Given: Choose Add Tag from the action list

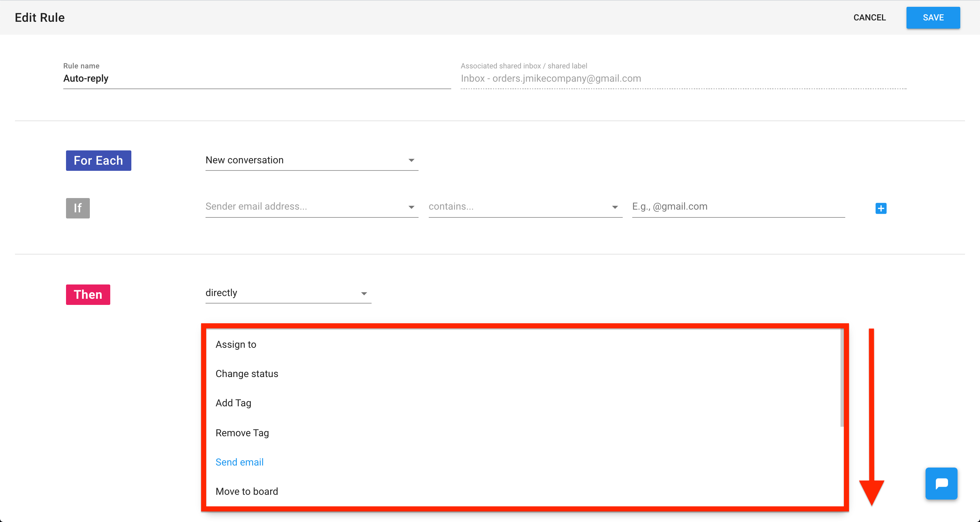Looking at the screenshot, I should tap(523, 403).
